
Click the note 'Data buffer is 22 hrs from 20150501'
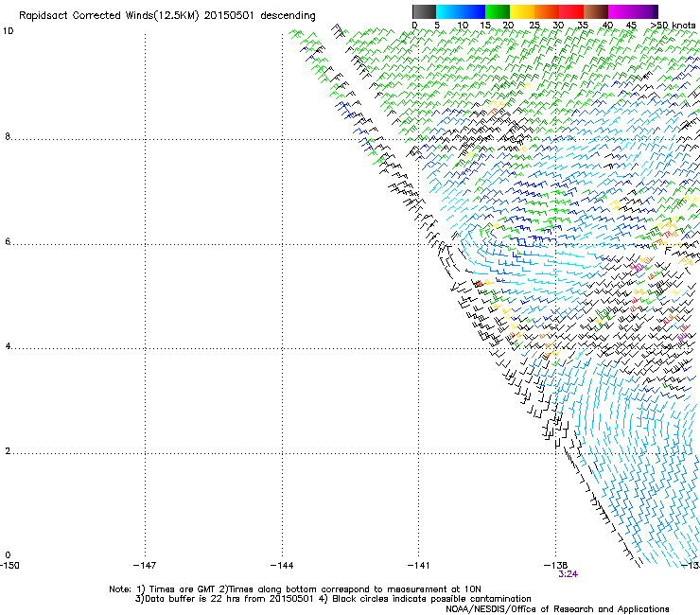(229, 599)
